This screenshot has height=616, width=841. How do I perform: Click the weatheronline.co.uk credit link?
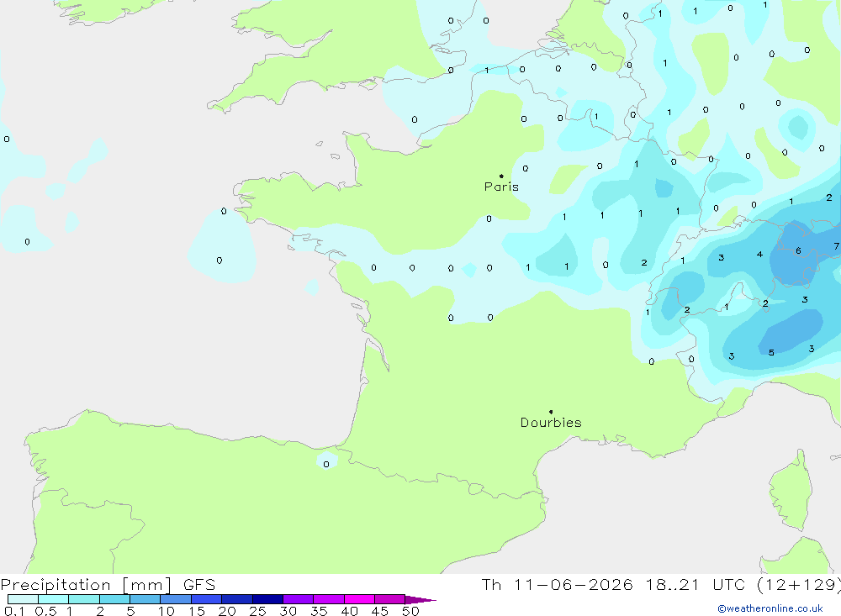pos(770,608)
